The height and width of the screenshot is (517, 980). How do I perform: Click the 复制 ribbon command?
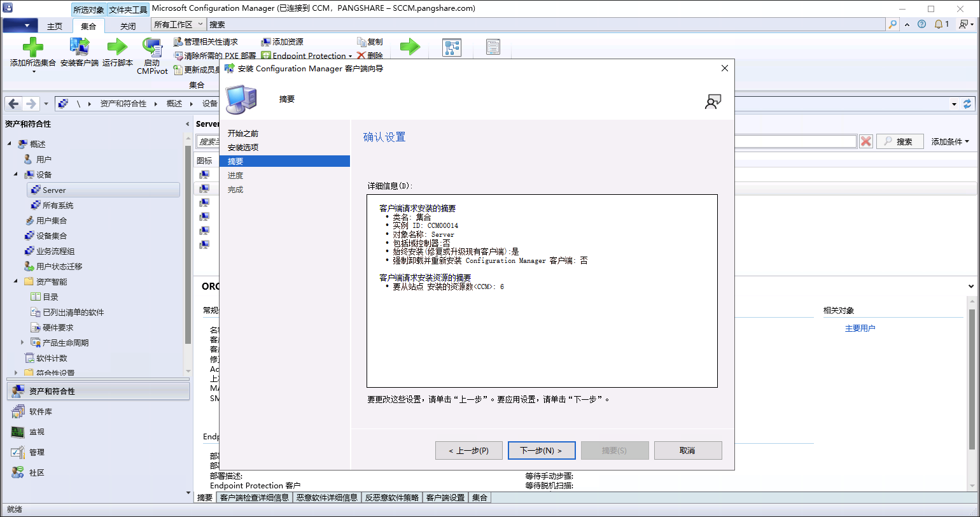370,41
